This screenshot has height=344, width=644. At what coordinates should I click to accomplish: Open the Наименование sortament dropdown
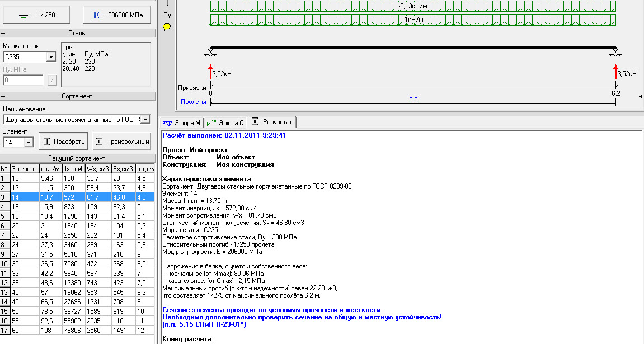[x=145, y=120]
